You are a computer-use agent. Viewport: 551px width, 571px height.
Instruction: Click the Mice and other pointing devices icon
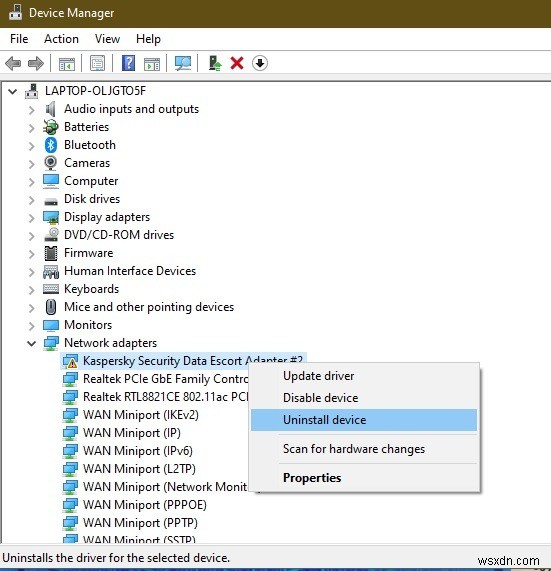[51, 307]
